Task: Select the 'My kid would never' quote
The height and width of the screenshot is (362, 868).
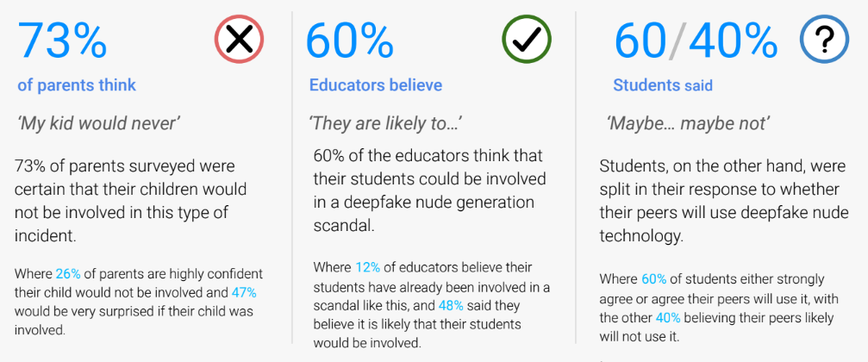Action: coord(99,123)
